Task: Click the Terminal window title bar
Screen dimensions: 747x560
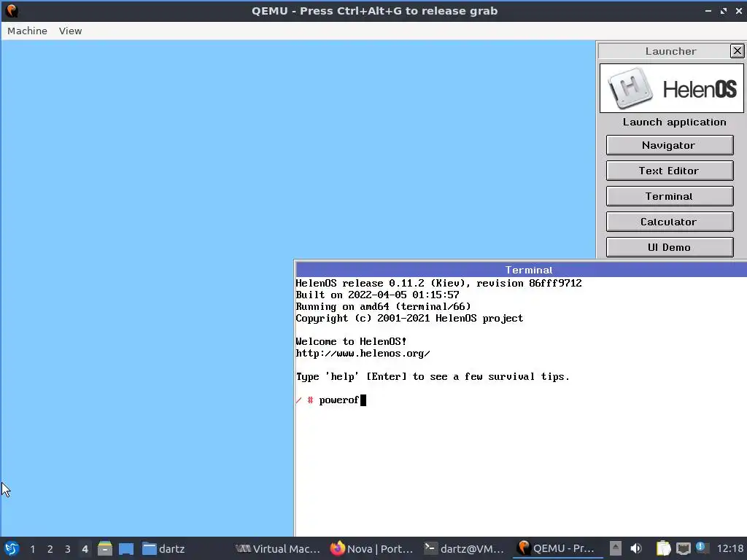Action: click(x=521, y=270)
